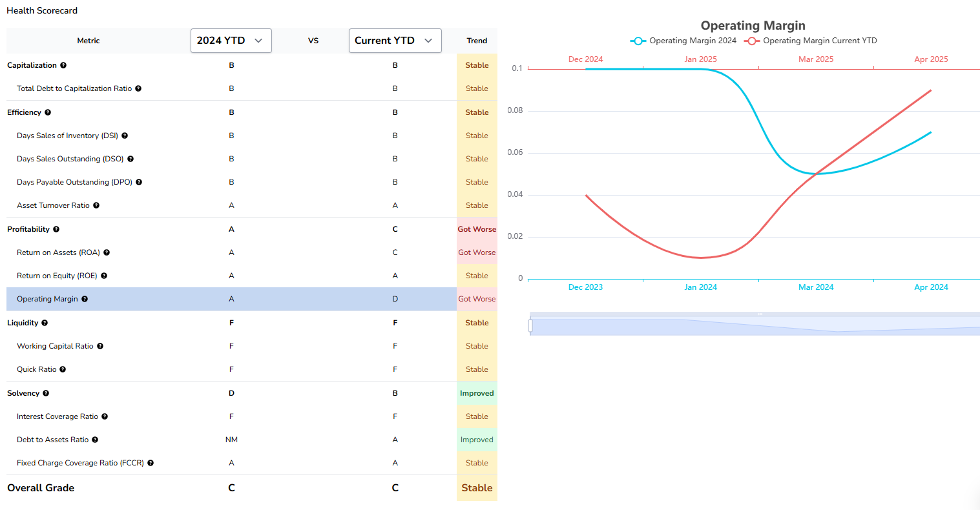Select the Total Debt to Capitalization Ratio row
The image size is (980, 510).
(252, 88)
